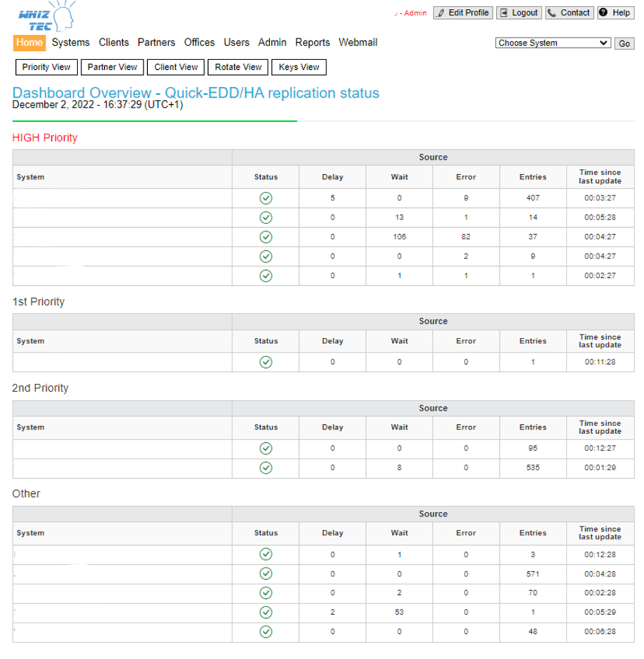Expand the Source column header in HIGH Priority table
644x659 pixels.
pos(433,157)
